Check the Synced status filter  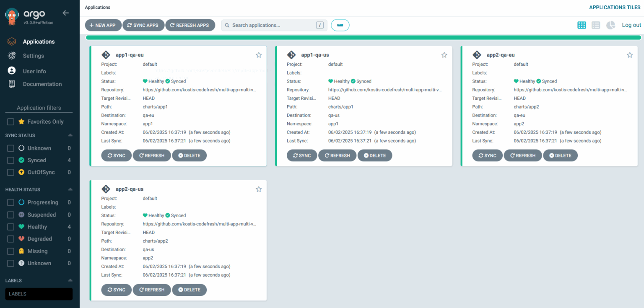pos(10,160)
